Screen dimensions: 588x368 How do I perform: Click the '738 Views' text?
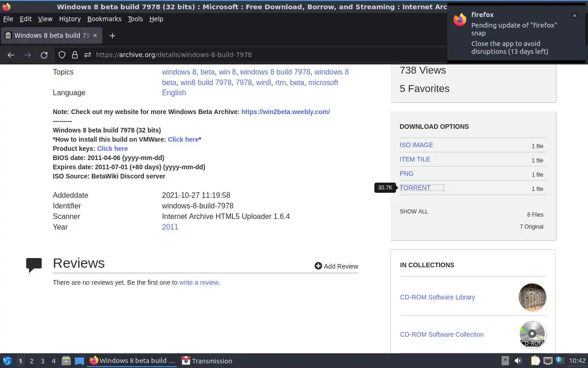[423, 70]
